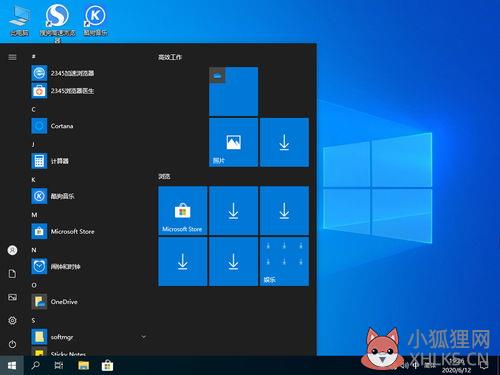This screenshot has height=375, width=500.
Task: Click download tile right of Microsoft Store tile
Action: click(x=233, y=211)
